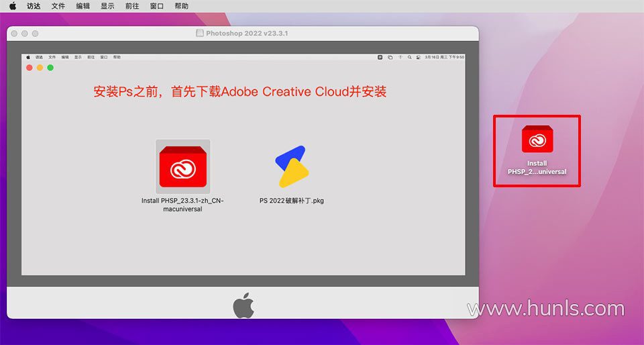Open the 文件 (File) menu
The width and height of the screenshot is (644, 345).
(58, 6)
